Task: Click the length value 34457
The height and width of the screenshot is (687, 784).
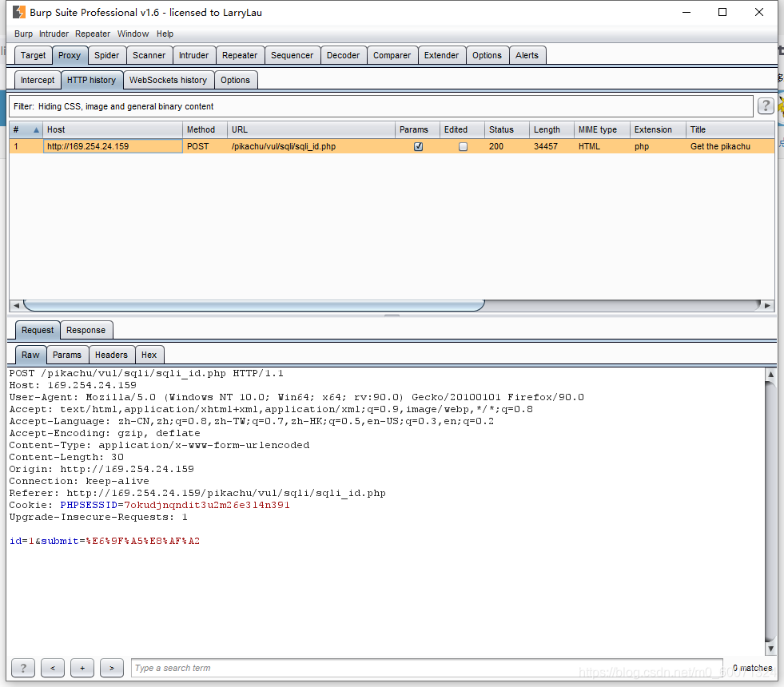Action: pos(546,146)
